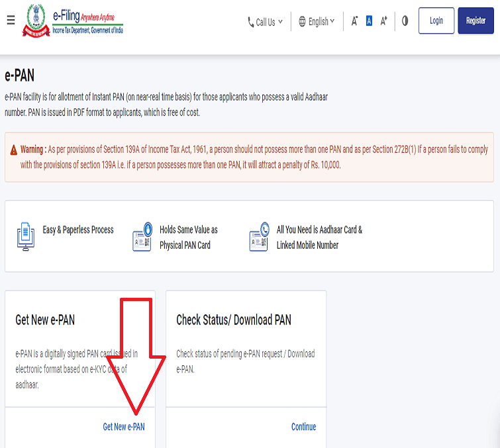Open the English language dropdown
Screen dimensions: 500x448
pyautogui.click(x=317, y=22)
